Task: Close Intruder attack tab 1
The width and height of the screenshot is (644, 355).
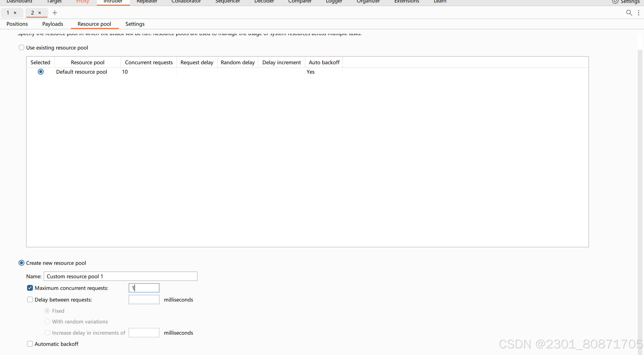Action: pyautogui.click(x=15, y=13)
